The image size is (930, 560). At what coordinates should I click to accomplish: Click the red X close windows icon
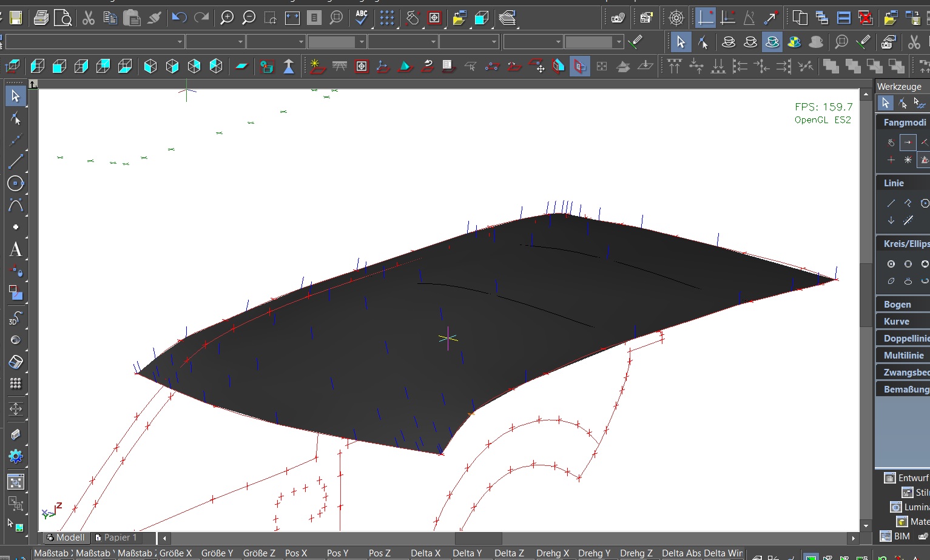[x=866, y=18]
